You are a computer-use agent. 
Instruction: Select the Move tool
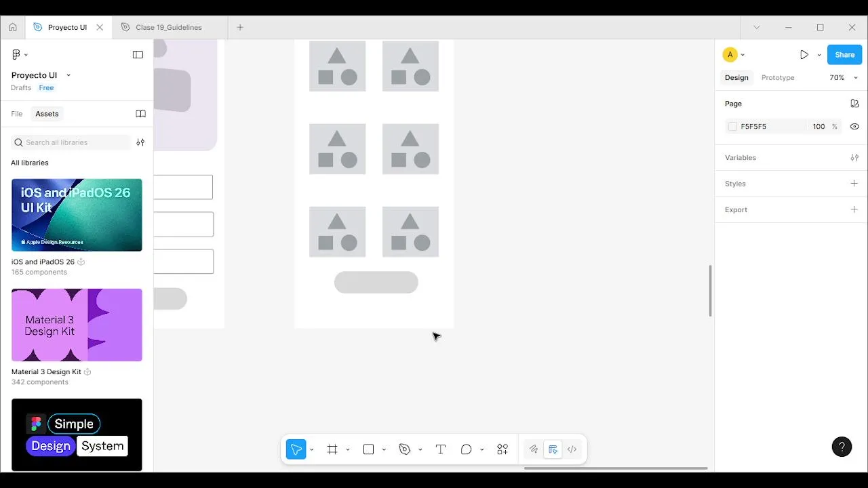(296, 449)
